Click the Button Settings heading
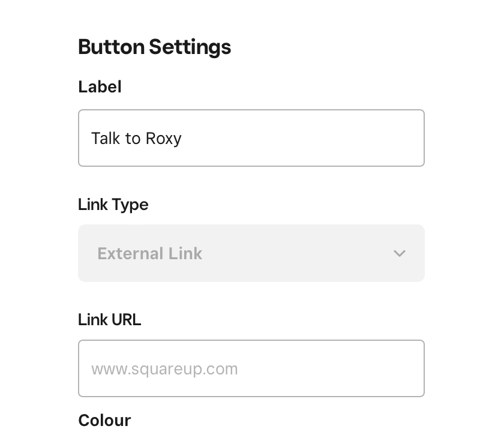The image size is (504, 432). (x=154, y=47)
